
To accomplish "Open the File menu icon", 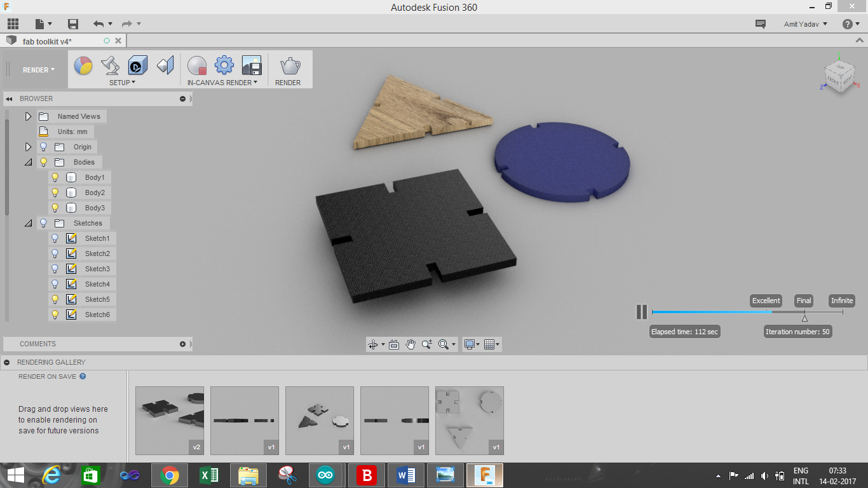I will pos(43,24).
